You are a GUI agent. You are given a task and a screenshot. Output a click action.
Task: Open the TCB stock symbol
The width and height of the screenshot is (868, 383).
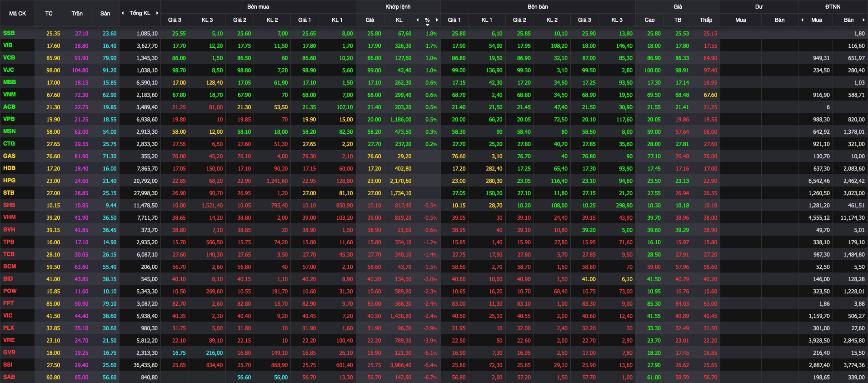pos(9,254)
